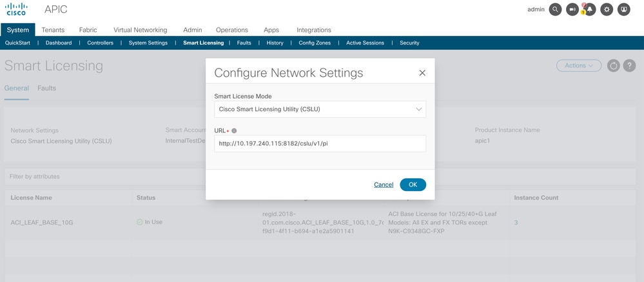Open the Operations menu
This screenshot has height=282, width=644.
[232, 30]
